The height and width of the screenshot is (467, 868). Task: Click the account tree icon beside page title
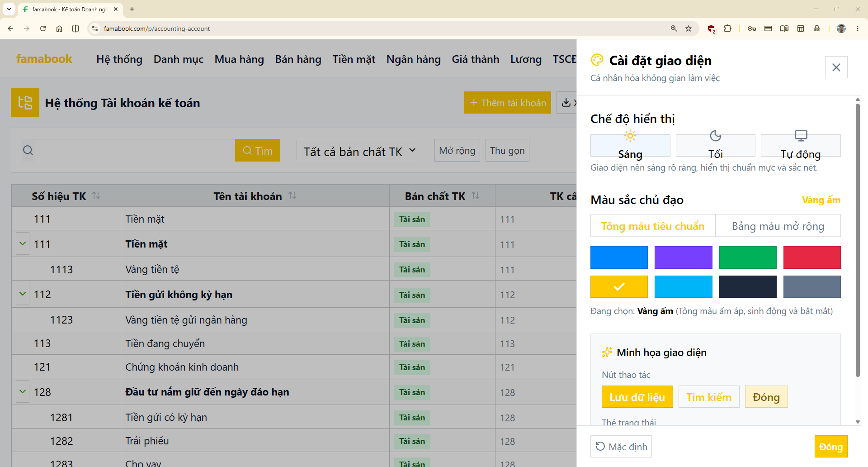tap(25, 103)
